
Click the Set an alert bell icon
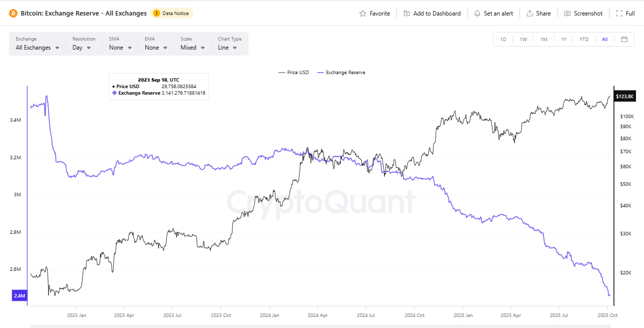(x=477, y=14)
